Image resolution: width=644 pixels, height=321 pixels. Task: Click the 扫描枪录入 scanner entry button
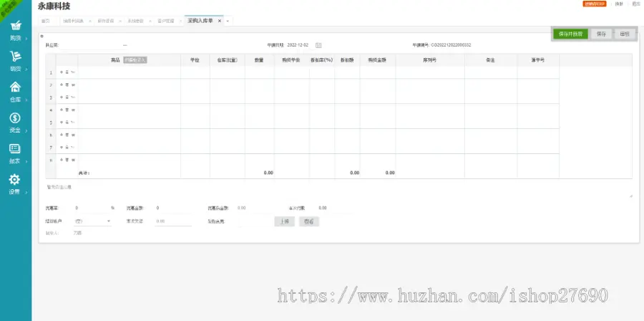coord(135,60)
